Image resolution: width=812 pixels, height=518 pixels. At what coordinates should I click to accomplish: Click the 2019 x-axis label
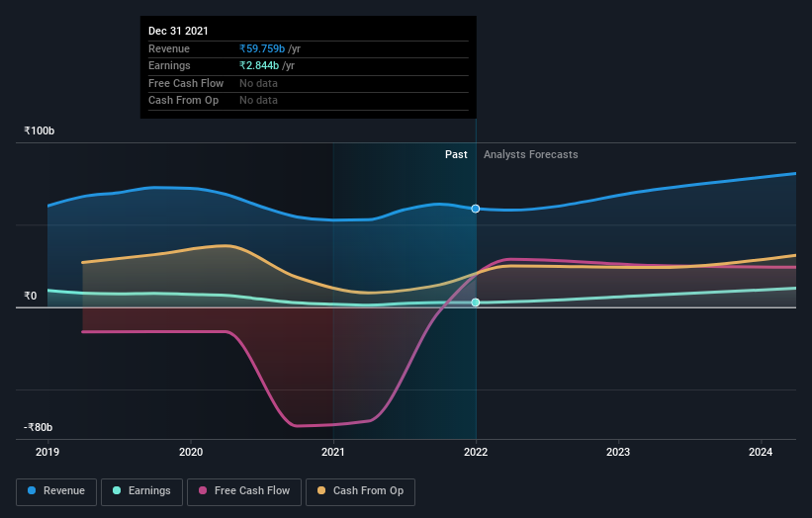[47, 452]
